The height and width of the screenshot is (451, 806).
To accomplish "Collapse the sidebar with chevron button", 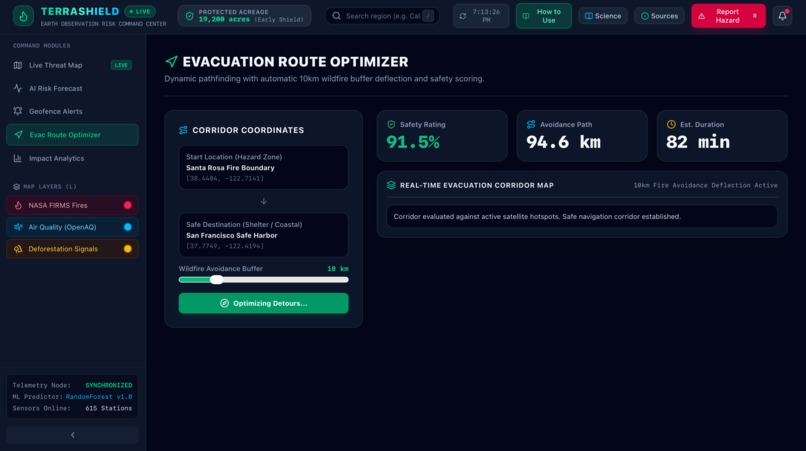I will click(72, 435).
